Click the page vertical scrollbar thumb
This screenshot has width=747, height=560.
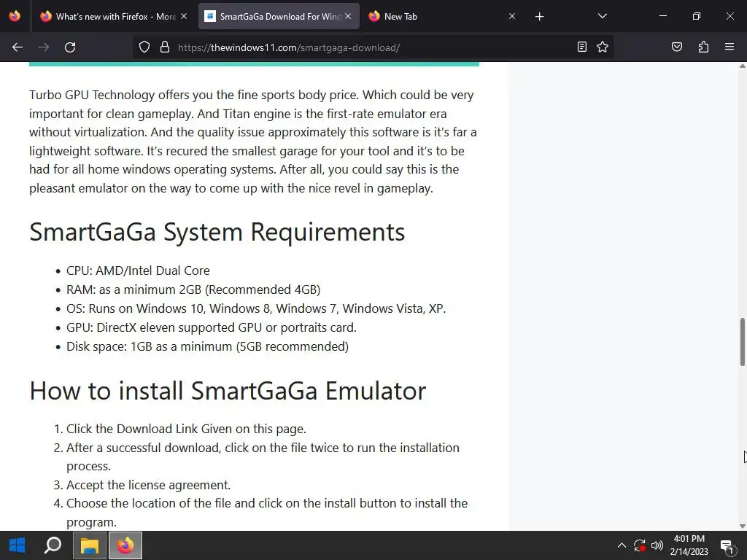pos(742,342)
